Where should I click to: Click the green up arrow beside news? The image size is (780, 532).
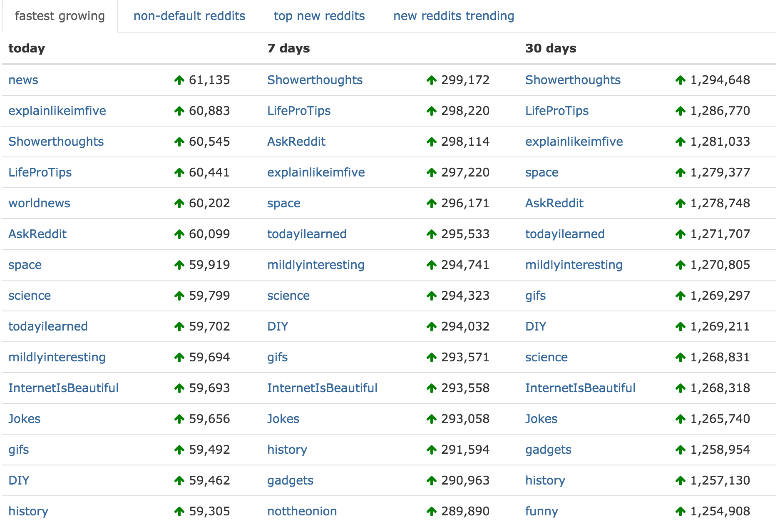pyautogui.click(x=179, y=80)
